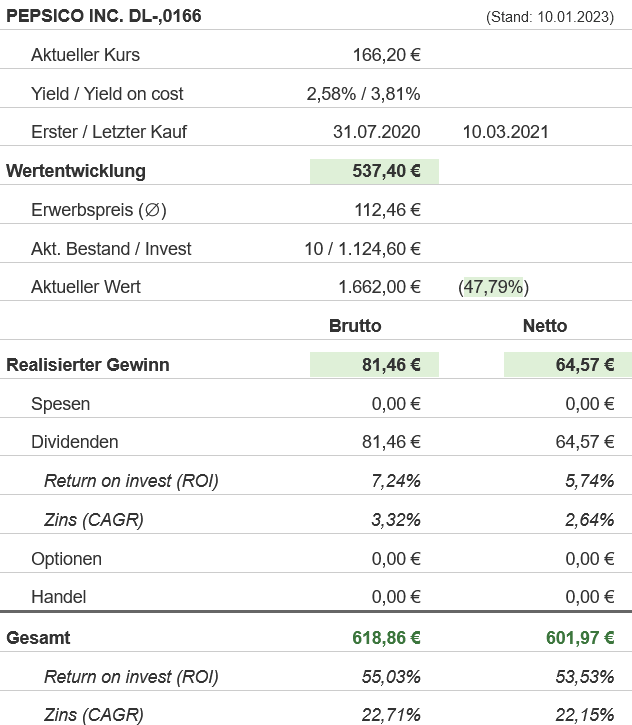632x725 pixels.
Task: Click the highlighted 47,79% gain percentage
Action: 493,287
